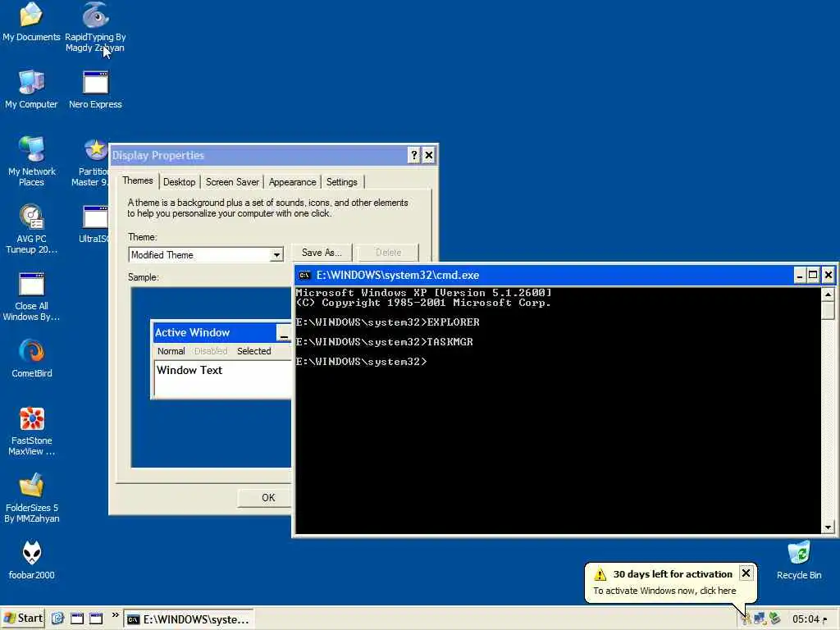Select My Network Places icon
The image size is (840, 630).
point(32,161)
